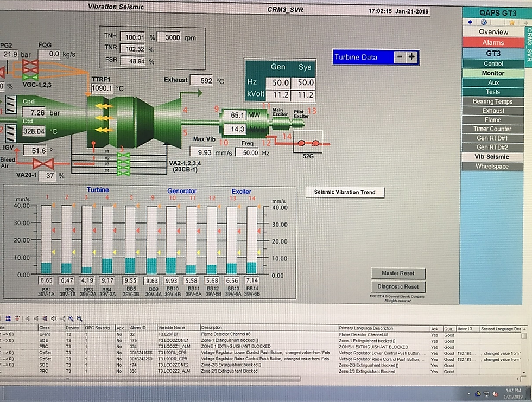Sort alarms by Alarm ID column header
532x402 pixels.
click(x=142, y=328)
